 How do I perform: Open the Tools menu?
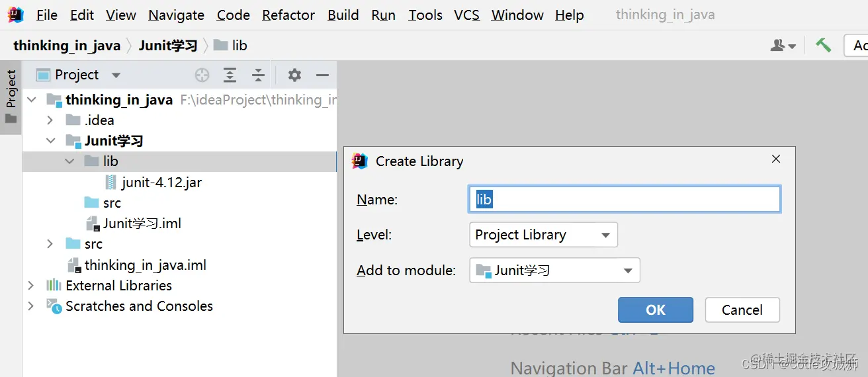pyautogui.click(x=425, y=15)
